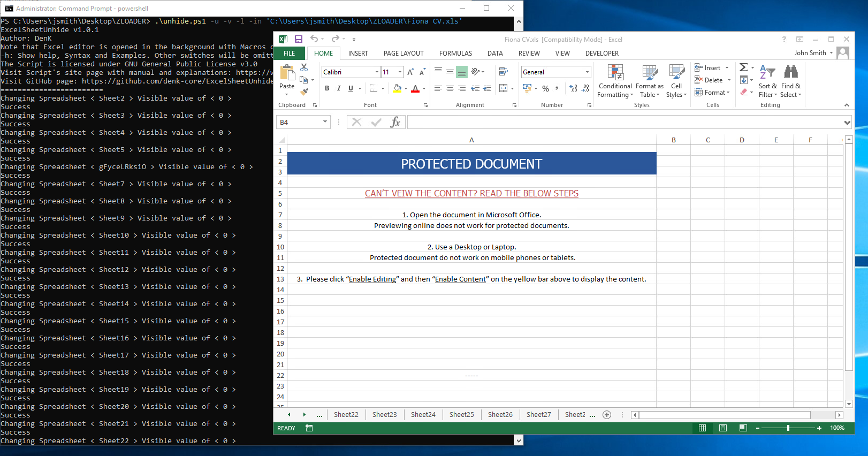
Task: Toggle the highlighted Bottom Align button
Action: point(462,72)
